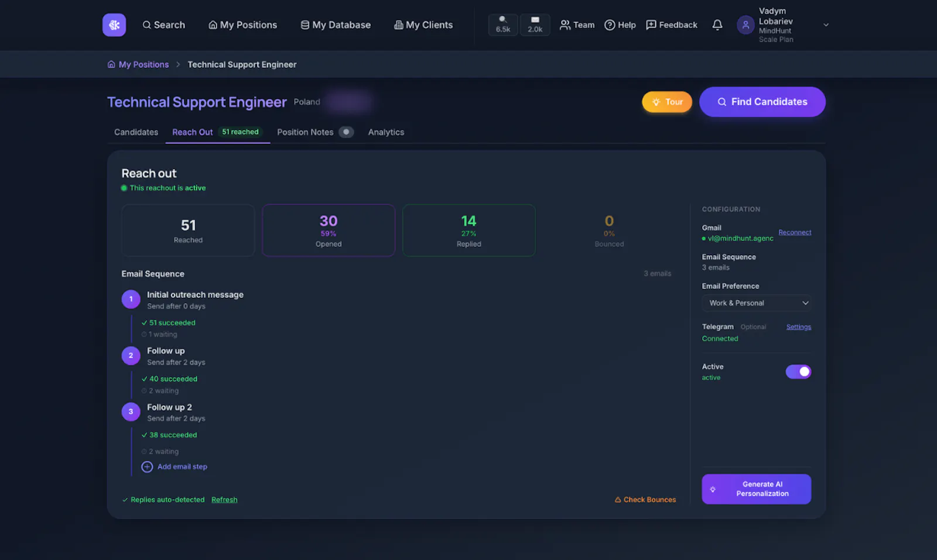The width and height of the screenshot is (937, 560).
Task: Click the 0 Bounced stat
Action: point(609,231)
